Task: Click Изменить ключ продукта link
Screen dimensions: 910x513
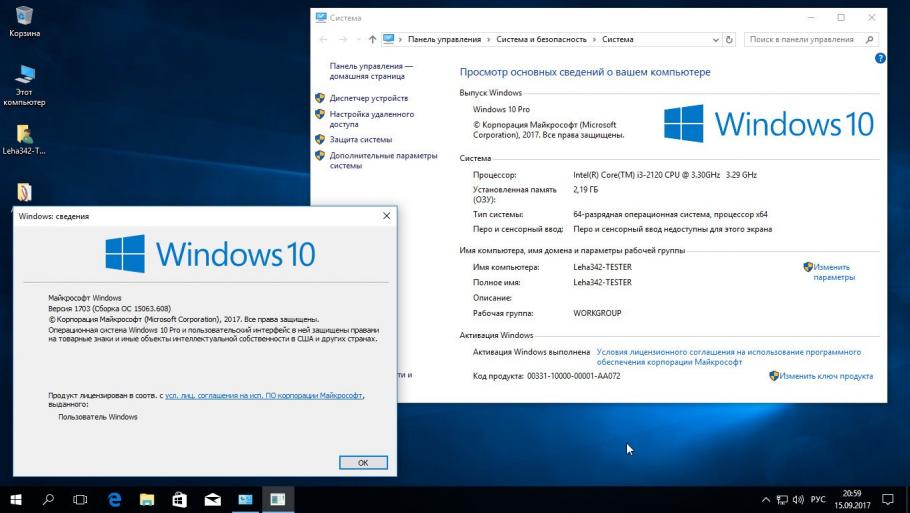Action: 825,376
